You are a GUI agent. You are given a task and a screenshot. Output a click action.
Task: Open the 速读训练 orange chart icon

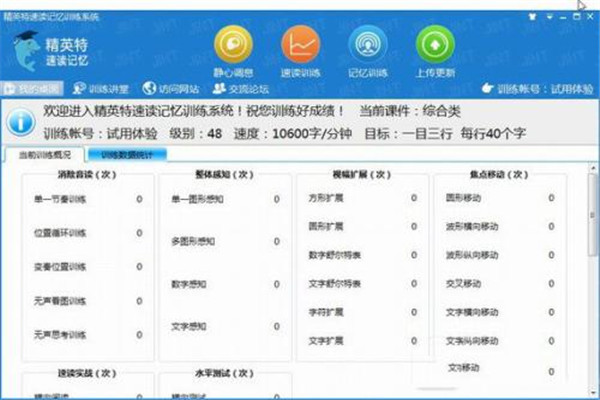click(300, 44)
